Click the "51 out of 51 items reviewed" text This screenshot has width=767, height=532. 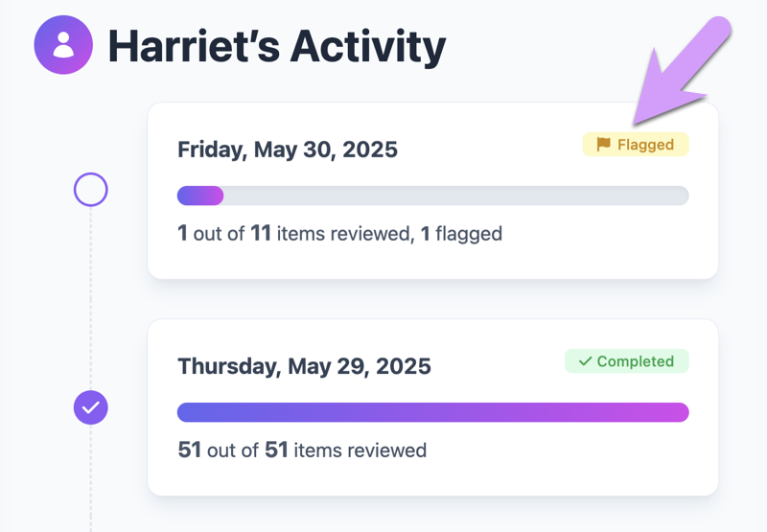coord(302,450)
